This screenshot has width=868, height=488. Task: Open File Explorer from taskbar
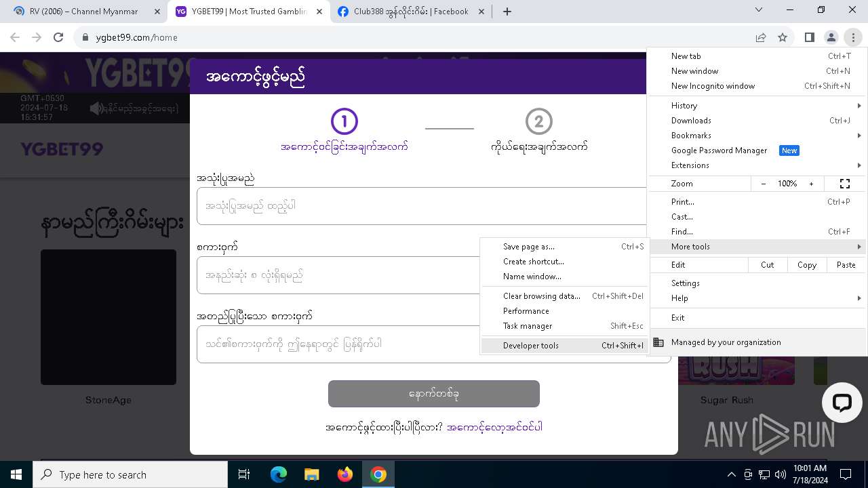[312, 474]
